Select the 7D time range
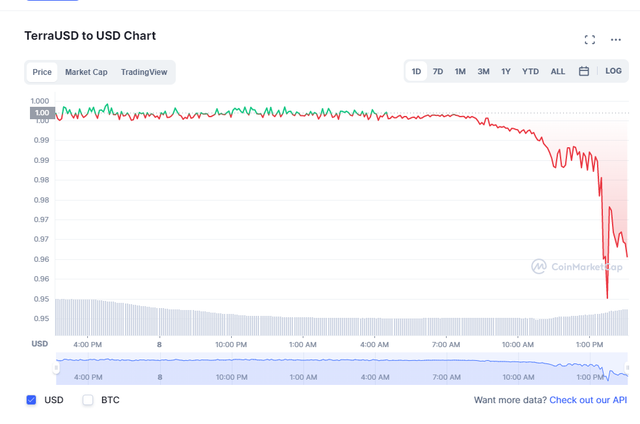Image resolution: width=640 pixels, height=424 pixels. pyautogui.click(x=438, y=72)
